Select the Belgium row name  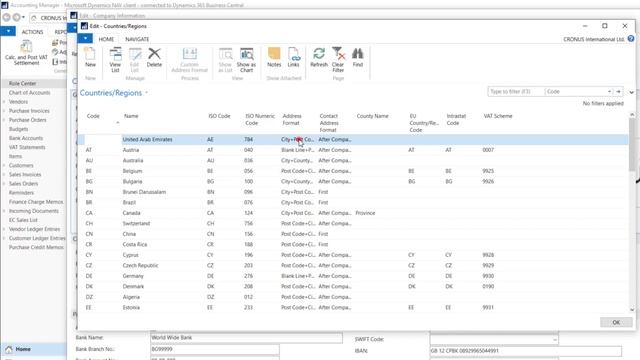[132, 171]
